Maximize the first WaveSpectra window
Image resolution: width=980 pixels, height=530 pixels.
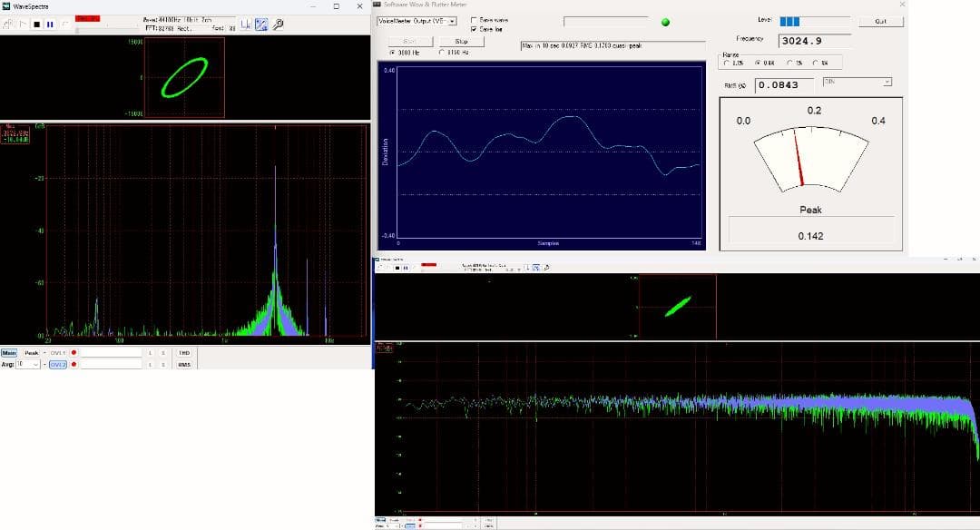[x=337, y=6]
